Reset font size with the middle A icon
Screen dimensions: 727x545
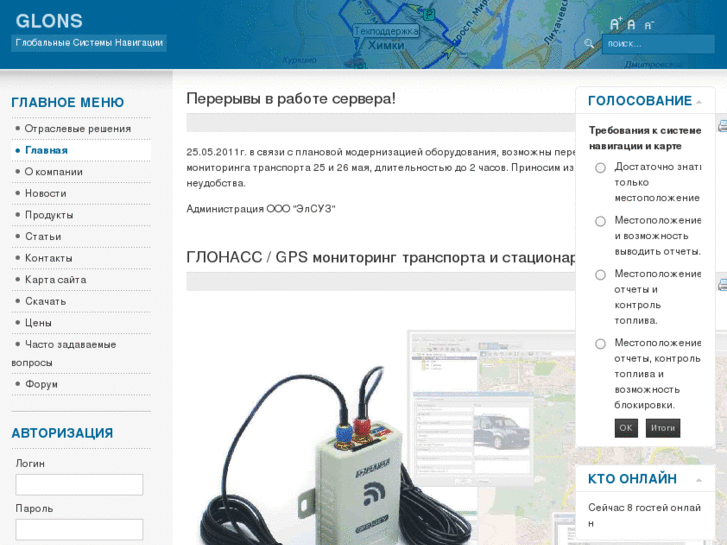631,25
